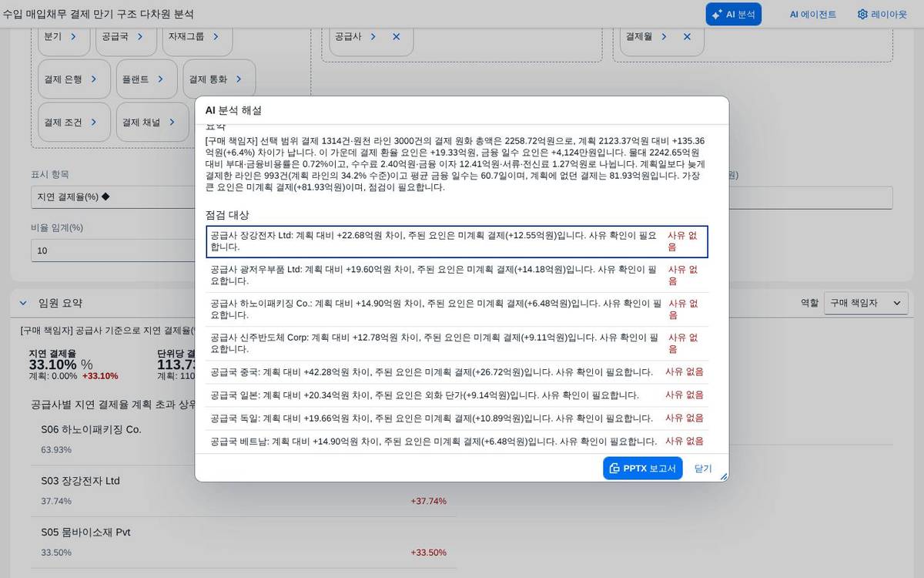This screenshot has width=924, height=578.
Task: Click the dialog resize handle corner
Action: pos(723,476)
